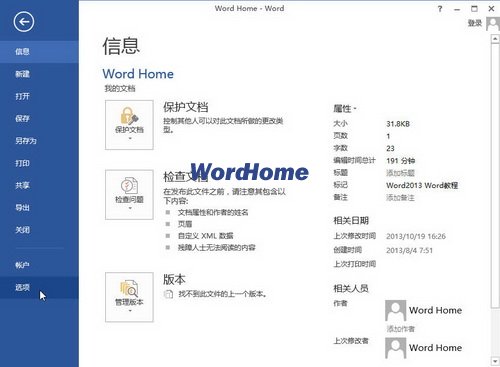Click the Word Home document title
Image resolution: width=500 pixels, height=367 pixels.
[x=138, y=74]
